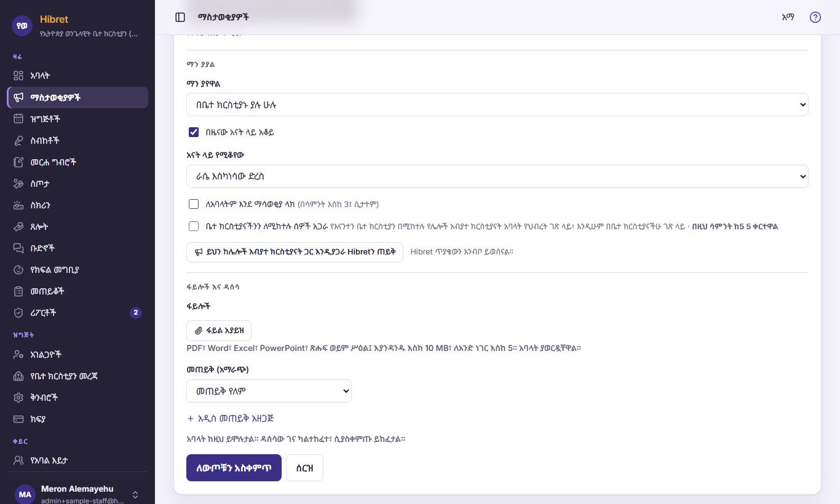Click the ለውጦቹን አስቀምጥ button
The image size is (840, 504).
point(234,468)
